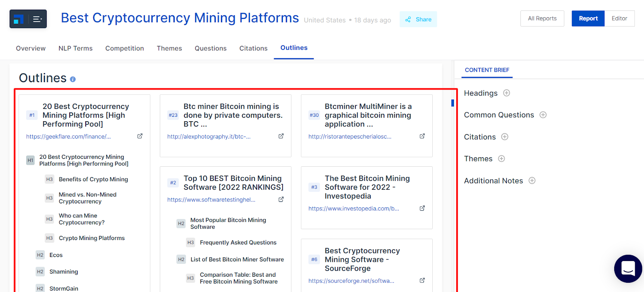
Task: Open external link icon for sourceforge result
Action: [x=422, y=280]
